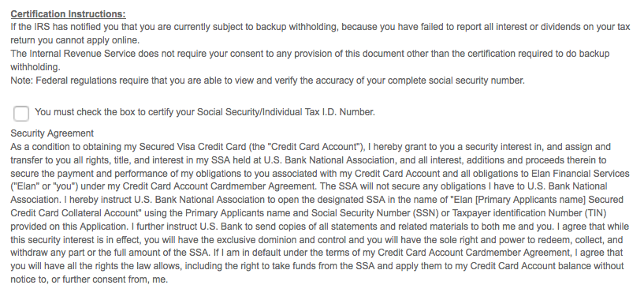Click the final line 'notice to, or further consent from, me.'
The height and width of the screenshot is (300, 644).
coord(90,279)
